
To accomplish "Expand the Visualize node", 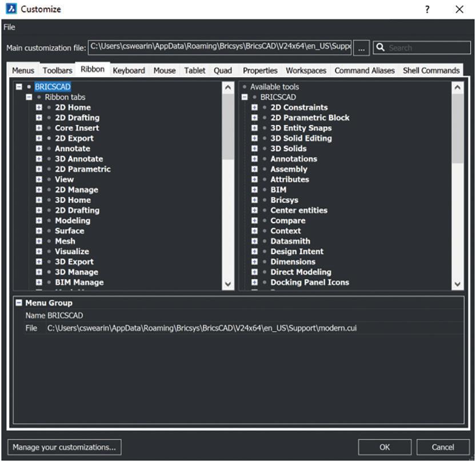I will (x=39, y=251).
